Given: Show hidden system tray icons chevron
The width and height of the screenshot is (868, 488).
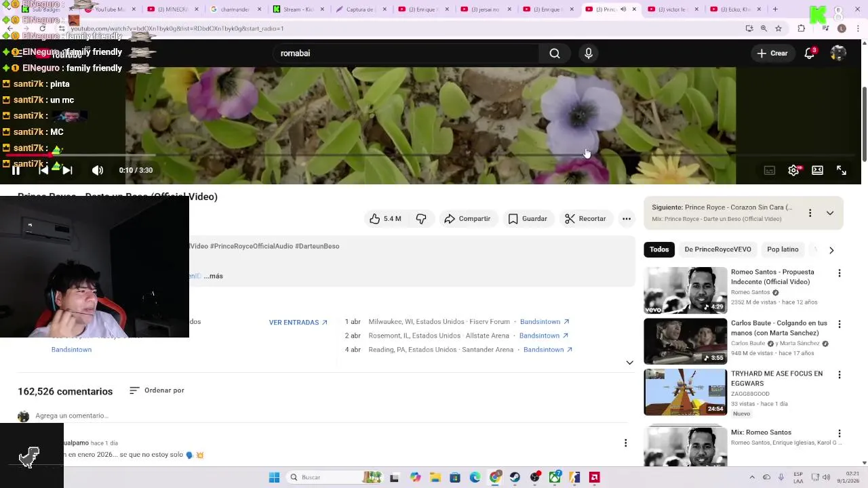Looking at the screenshot, I should pyautogui.click(x=752, y=477).
